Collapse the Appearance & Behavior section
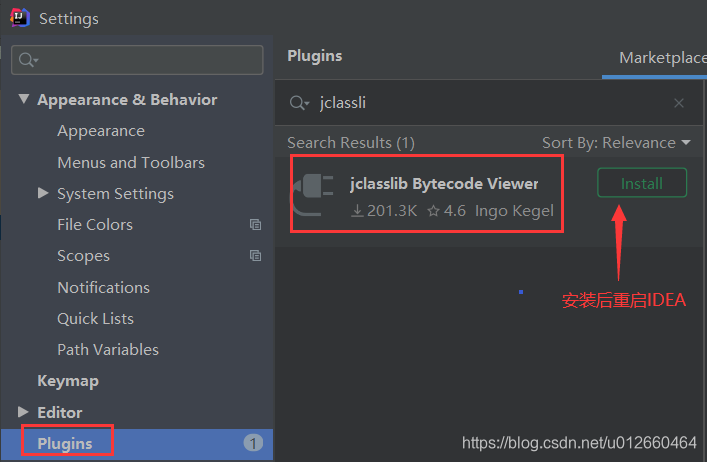Viewport: 707px width, 462px height. (x=24, y=99)
